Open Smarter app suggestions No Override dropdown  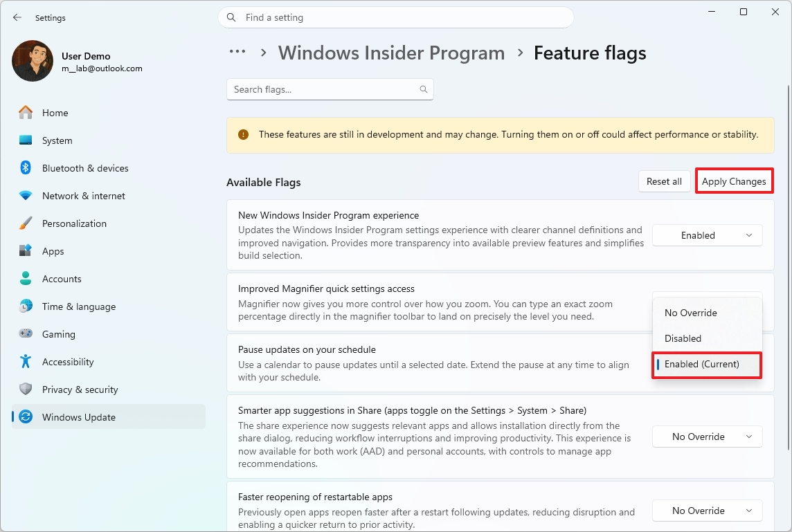707,437
